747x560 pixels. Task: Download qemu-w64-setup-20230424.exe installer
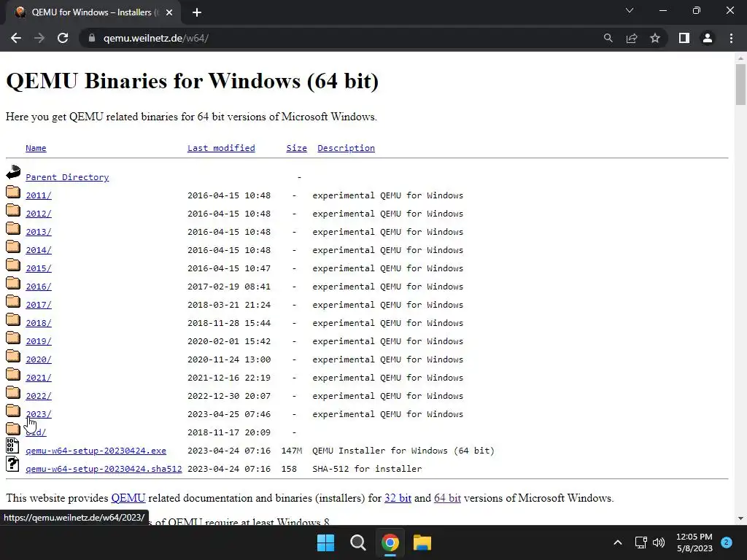coord(96,451)
